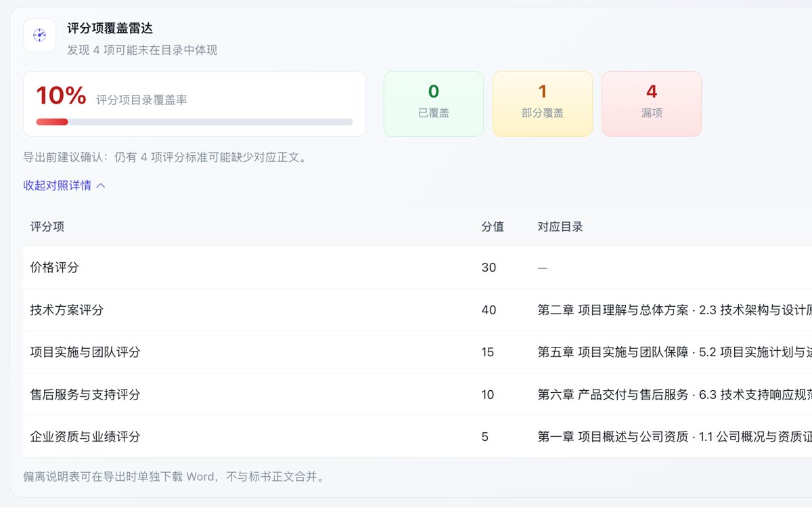Click the 分值 column header
This screenshot has height=508, width=812.
pos(493,227)
